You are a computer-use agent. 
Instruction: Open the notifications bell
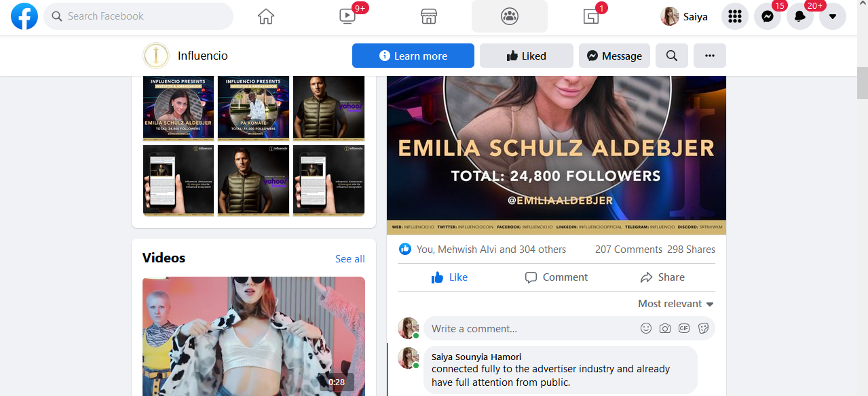point(800,16)
